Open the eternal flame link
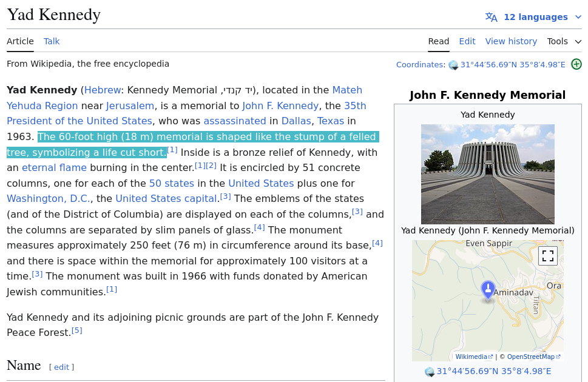 [54, 167]
